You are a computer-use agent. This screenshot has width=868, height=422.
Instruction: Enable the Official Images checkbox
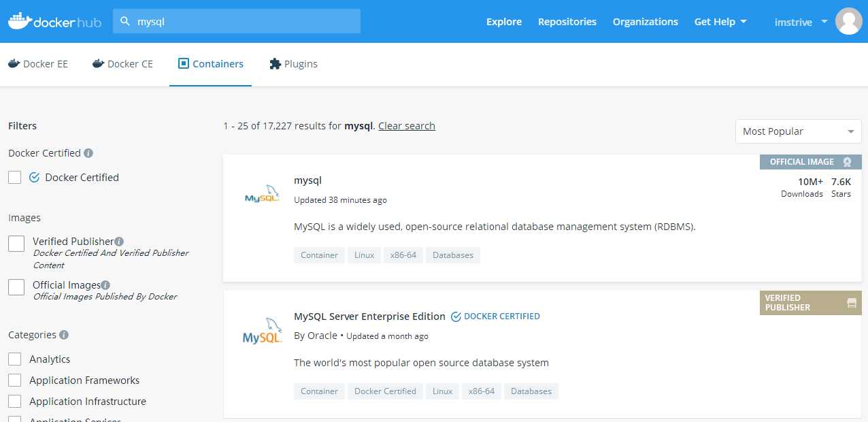pyautogui.click(x=16, y=287)
